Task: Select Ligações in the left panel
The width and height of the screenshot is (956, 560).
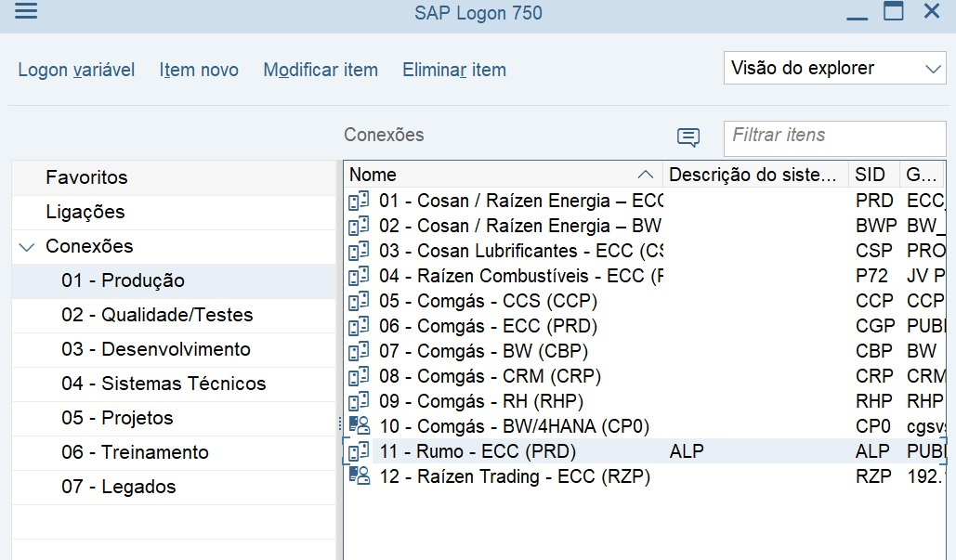Action: pos(174,212)
